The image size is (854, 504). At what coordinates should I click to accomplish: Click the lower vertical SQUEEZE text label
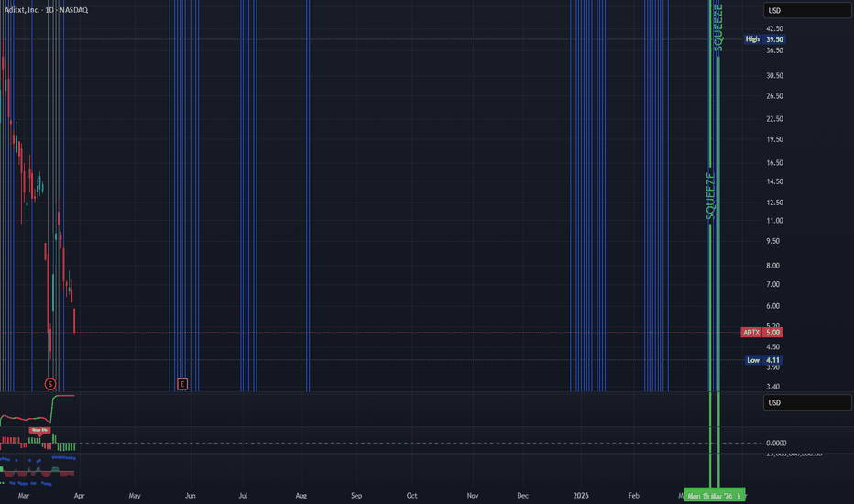point(710,196)
